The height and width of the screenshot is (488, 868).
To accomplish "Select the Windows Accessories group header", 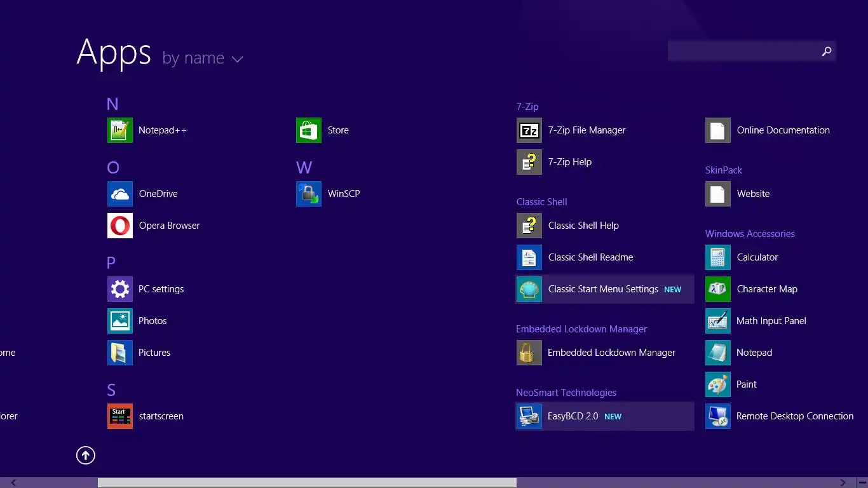I will coord(750,234).
